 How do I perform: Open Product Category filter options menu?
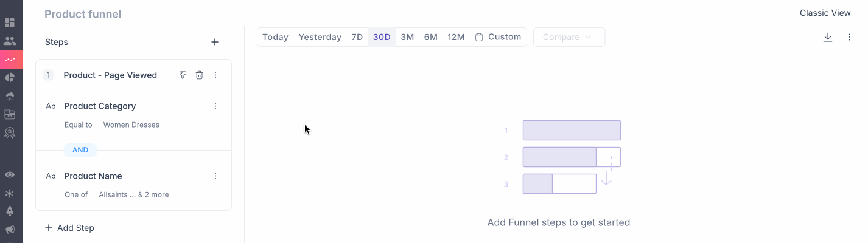click(x=215, y=106)
